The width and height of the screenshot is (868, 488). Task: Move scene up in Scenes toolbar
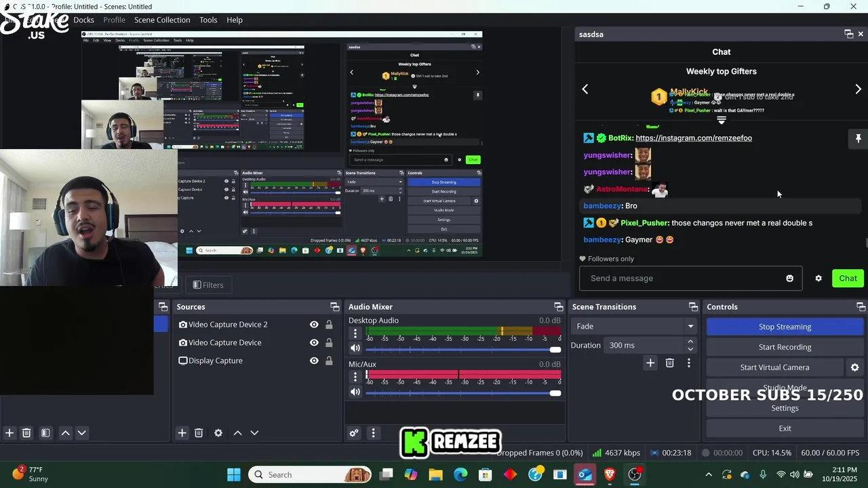(65, 433)
